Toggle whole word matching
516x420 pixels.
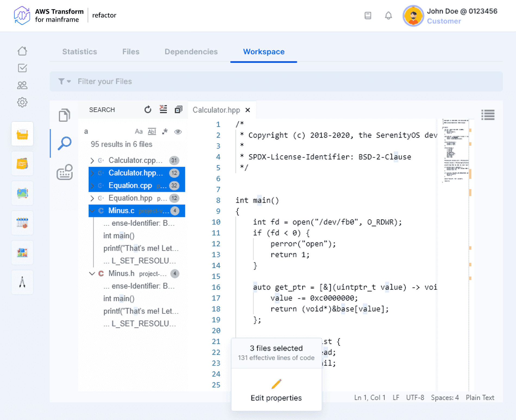click(152, 131)
